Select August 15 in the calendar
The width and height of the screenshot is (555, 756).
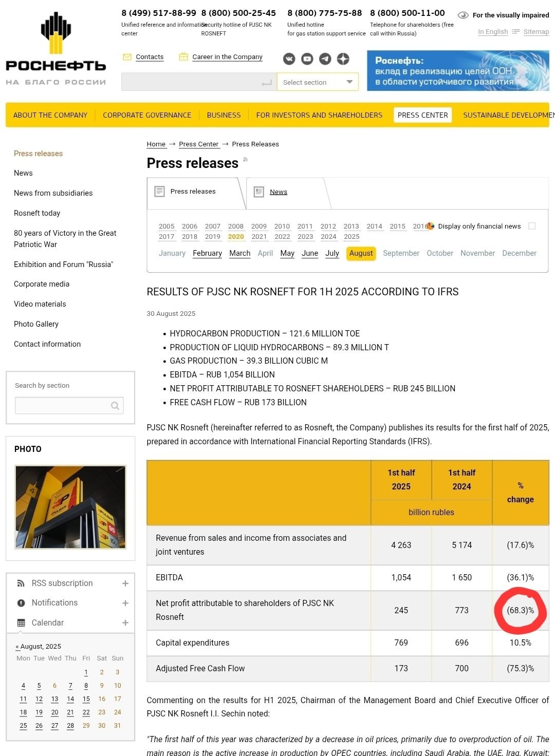[x=86, y=699]
